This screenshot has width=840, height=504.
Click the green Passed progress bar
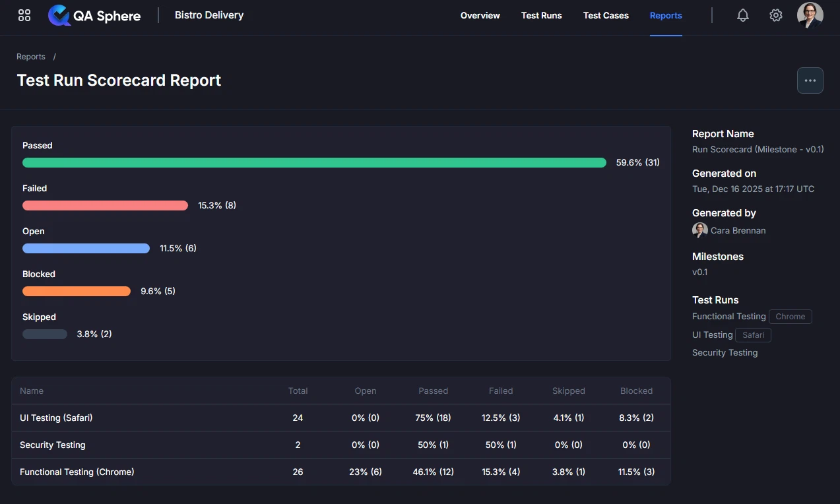tap(314, 162)
